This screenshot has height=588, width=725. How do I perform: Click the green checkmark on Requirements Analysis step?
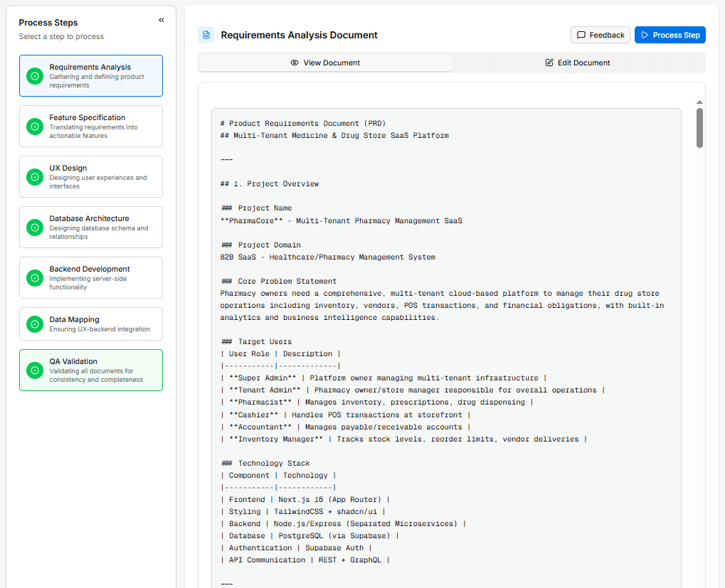34,75
